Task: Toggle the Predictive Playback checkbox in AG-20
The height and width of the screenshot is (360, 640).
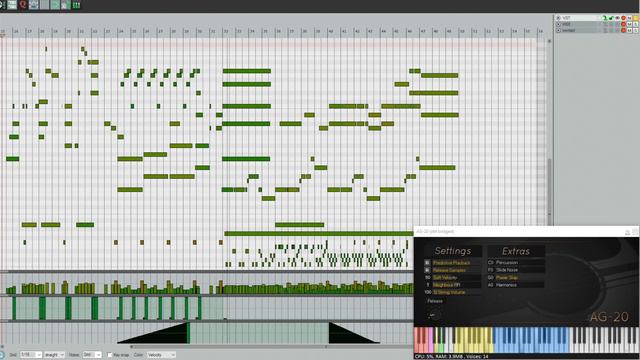Action: pos(427,263)
